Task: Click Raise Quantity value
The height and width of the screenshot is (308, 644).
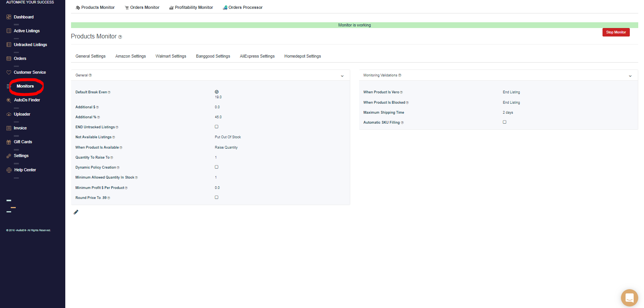Action: 226,147
